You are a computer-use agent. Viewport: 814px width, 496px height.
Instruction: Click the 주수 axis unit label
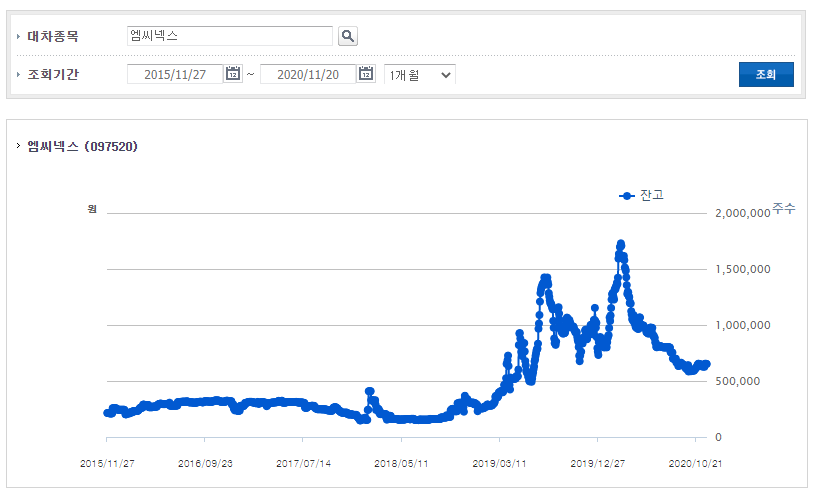click(784, 208)
